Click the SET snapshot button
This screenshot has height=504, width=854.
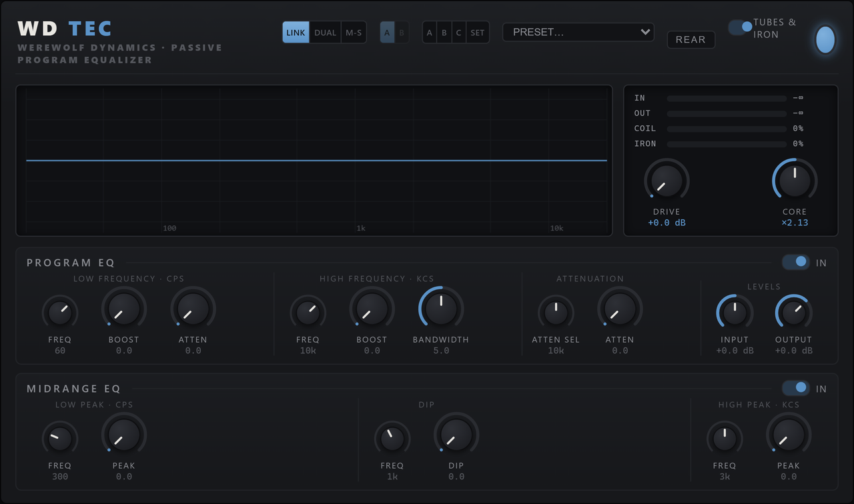tap(478, 32)
